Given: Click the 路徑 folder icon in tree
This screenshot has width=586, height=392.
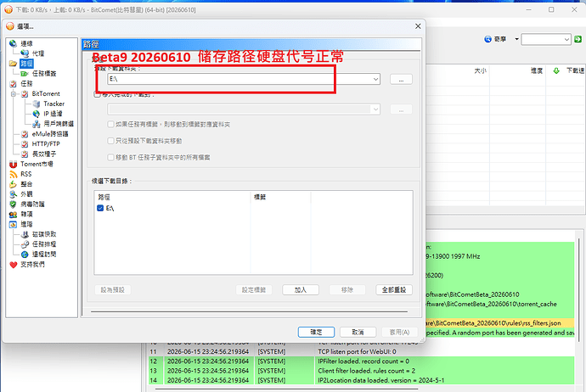Looking at the screenshot, I should 13,64.
